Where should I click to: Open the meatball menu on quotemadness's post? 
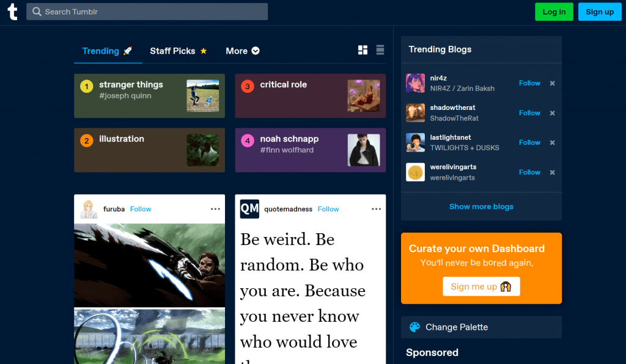[x=376, y=209]
